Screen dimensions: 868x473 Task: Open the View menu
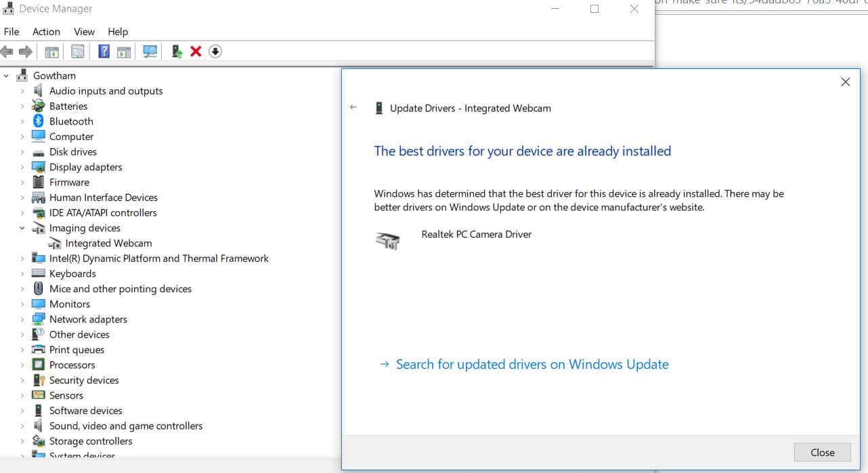pyautogui.click(x=84, y=32)
